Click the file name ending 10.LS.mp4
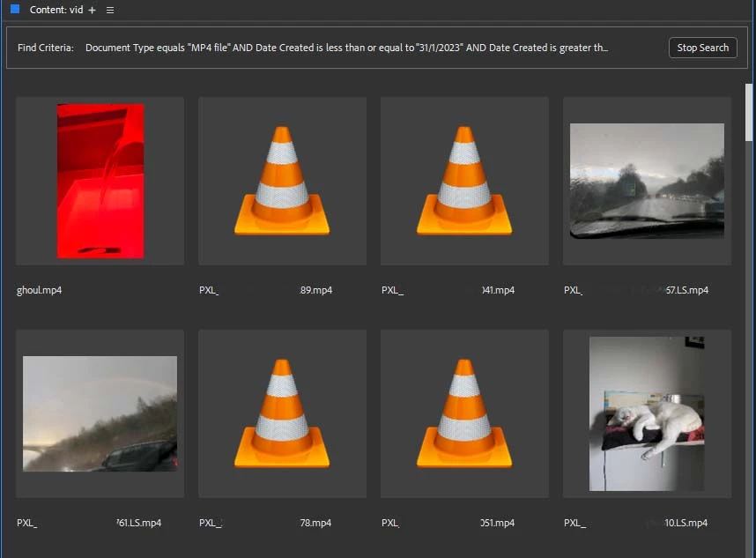The width and height of the screenshot is (756, 558). 635,523
